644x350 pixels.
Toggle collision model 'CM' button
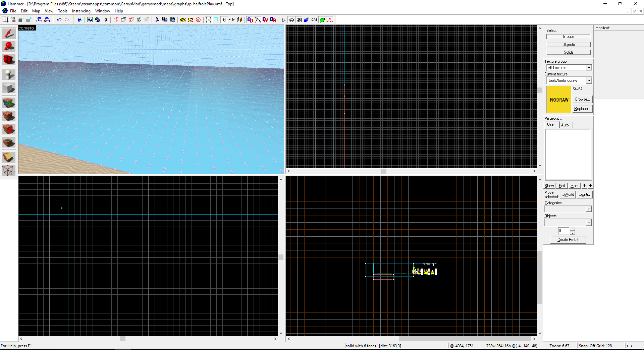[x=314, y=20]
